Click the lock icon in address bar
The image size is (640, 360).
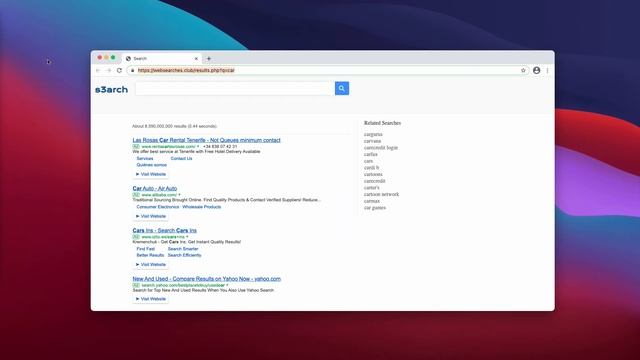[132, 70]
